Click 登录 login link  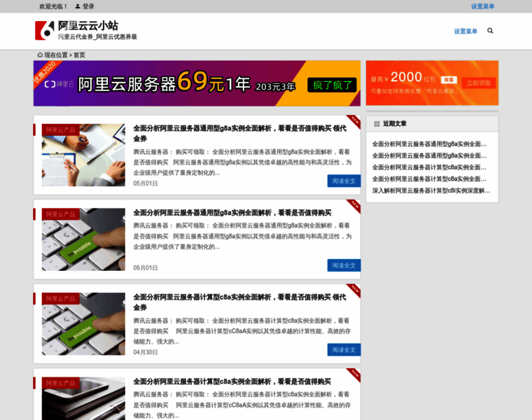[88, 6]
